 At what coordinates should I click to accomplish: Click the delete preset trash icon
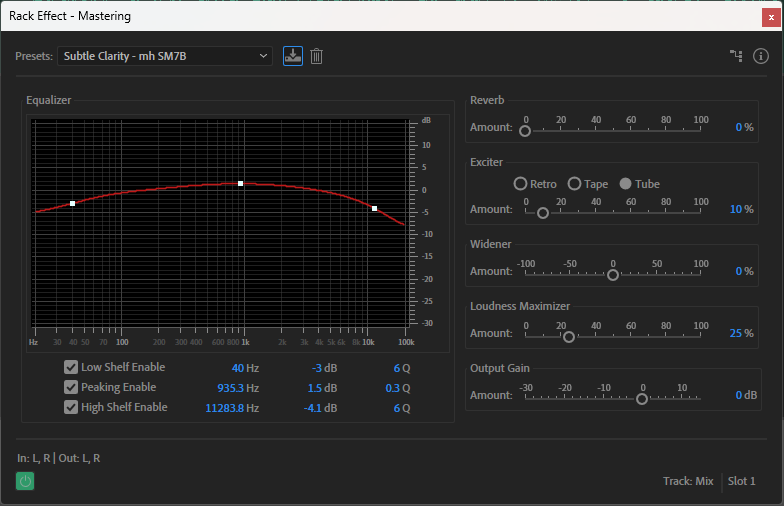[316, 56]
